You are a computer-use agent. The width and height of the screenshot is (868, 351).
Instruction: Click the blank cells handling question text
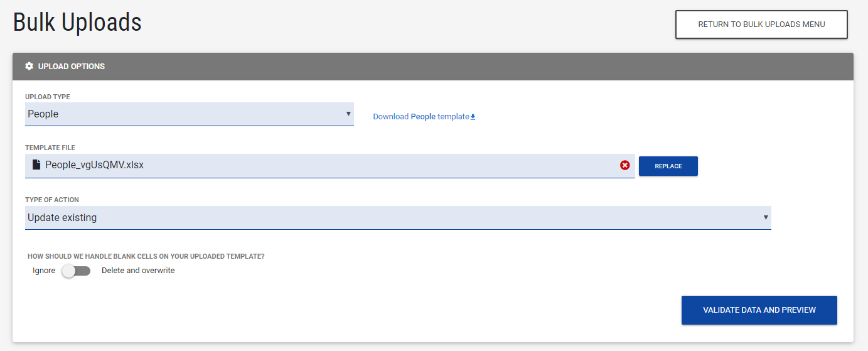tap(146, 256)
